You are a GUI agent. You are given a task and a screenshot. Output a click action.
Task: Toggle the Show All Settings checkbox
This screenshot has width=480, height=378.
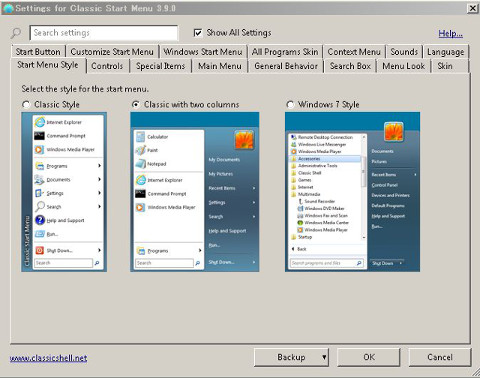[x=198, y=33]
